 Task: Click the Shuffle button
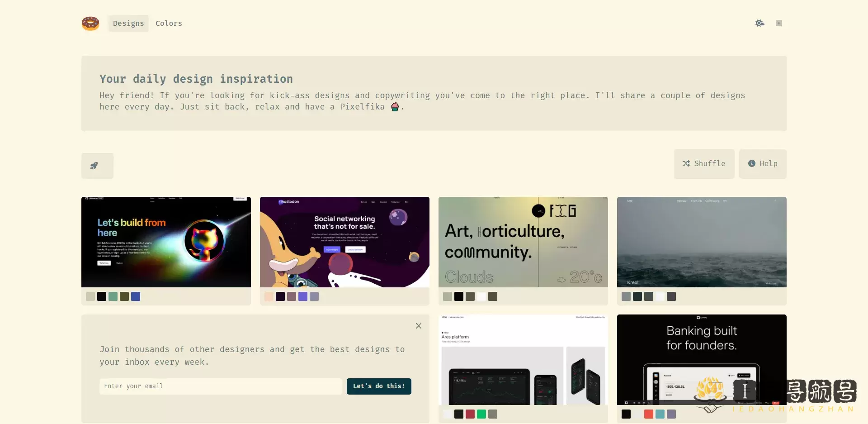pyautogui.click(x=703, y=164)
